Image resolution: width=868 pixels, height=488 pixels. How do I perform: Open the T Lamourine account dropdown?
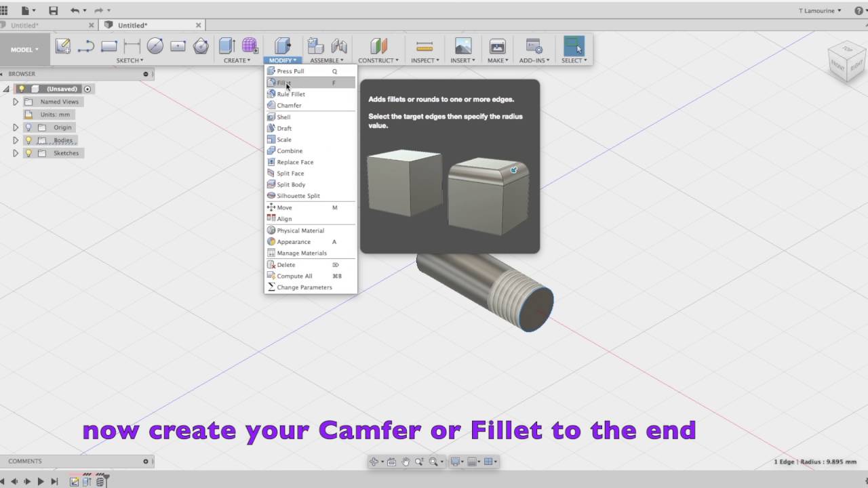point(821,11)
